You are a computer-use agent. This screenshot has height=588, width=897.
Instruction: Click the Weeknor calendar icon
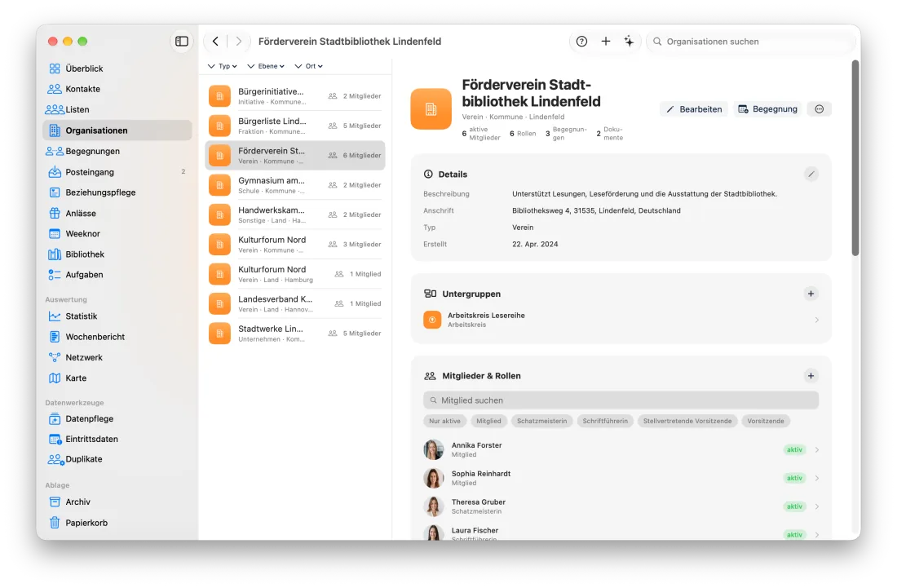coord(55,233)
